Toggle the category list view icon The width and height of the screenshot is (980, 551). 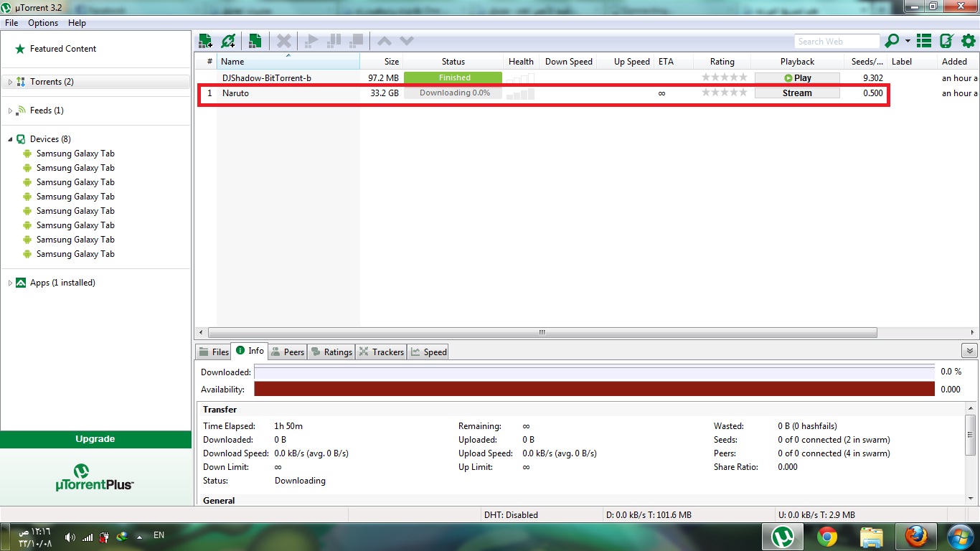[924, 41]
